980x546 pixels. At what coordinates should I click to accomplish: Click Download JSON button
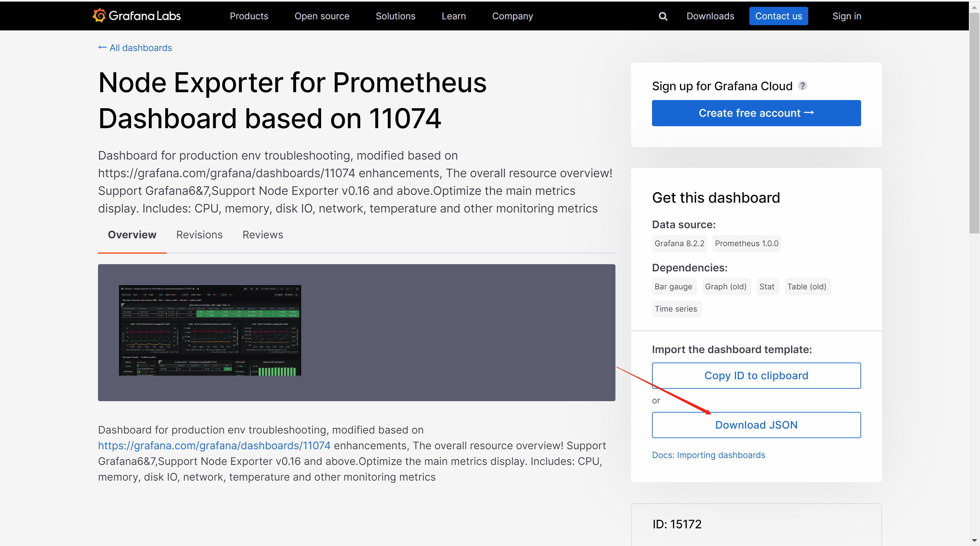pyautogui.click(x=756, y=425)
